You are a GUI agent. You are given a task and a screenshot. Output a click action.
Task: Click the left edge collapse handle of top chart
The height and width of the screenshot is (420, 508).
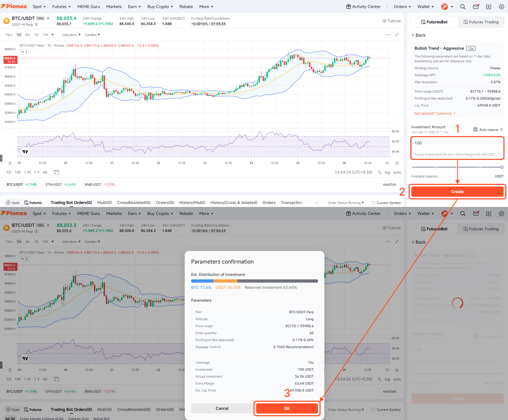[1, 158]
